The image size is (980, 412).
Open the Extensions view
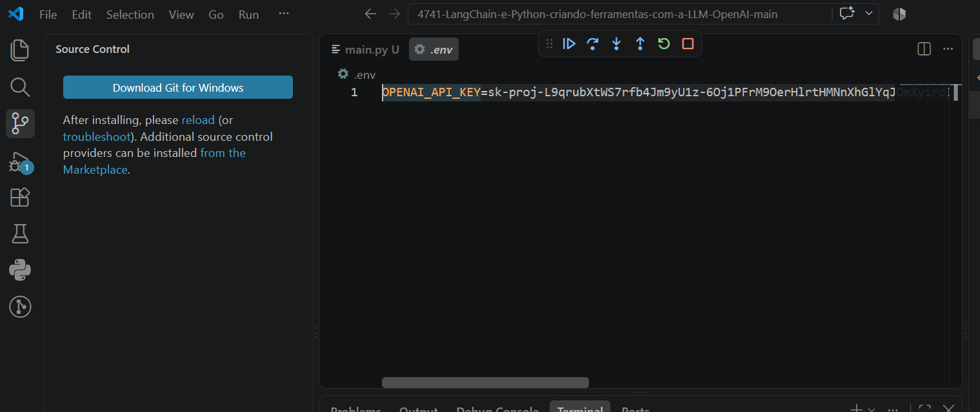(20, 197)
